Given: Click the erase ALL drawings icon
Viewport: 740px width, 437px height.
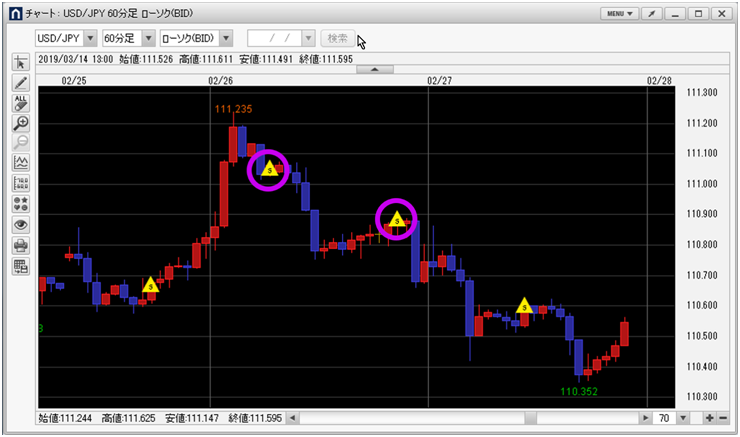Looking at the screenshot, I should [21, 103].
